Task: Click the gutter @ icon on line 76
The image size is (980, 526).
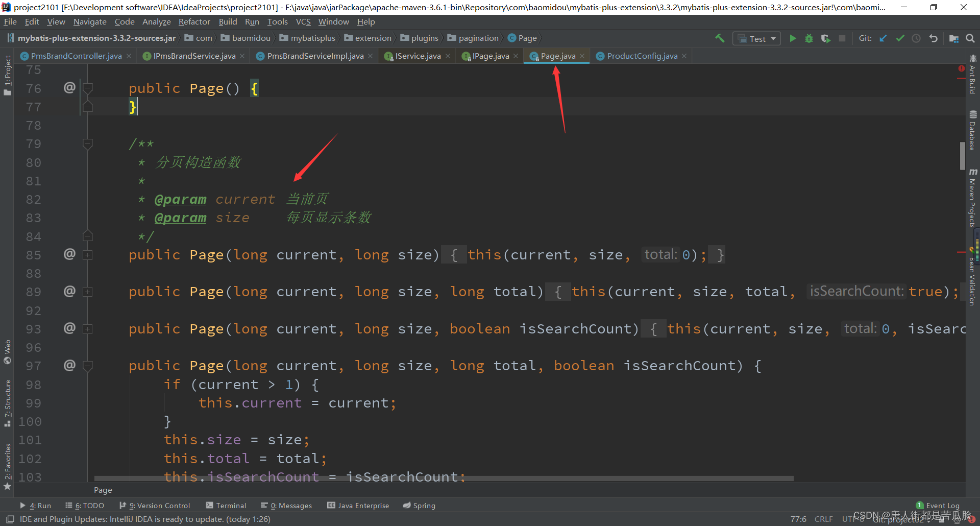Action: tap(69, 87)
